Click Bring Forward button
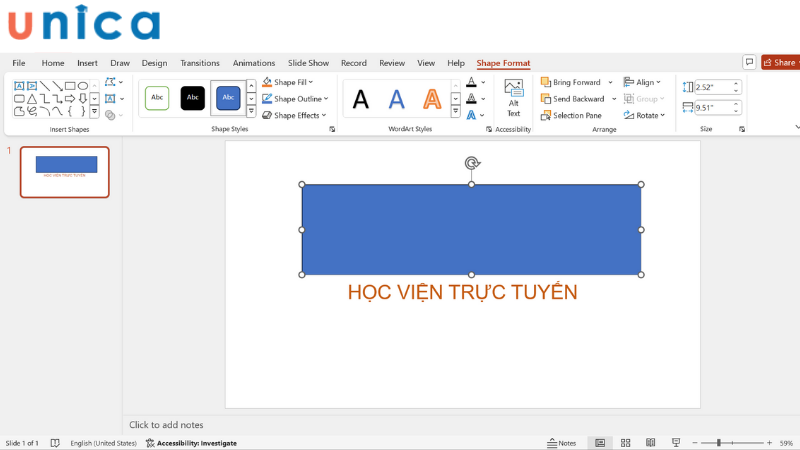This screenshot has width=800, height=450. tap(571, 82)
